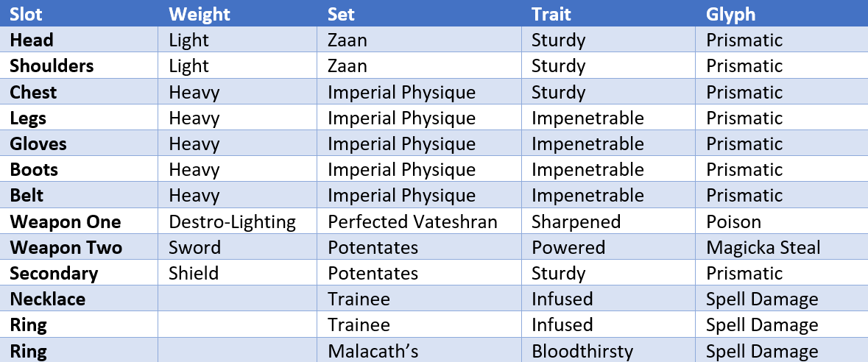Select the Head slot cell
This screenshot has height=362, width=868.
pyautogui.click(x=80, y=39)
